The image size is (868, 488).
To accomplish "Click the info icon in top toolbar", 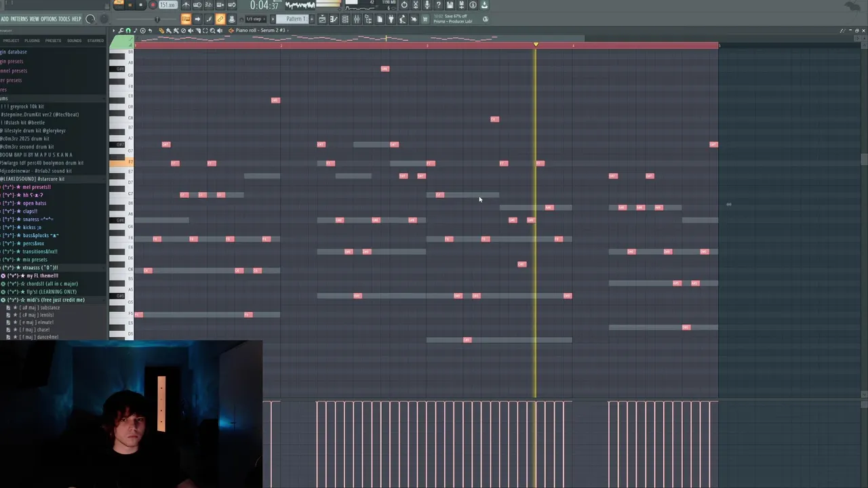I will click(x=473, y=5).
